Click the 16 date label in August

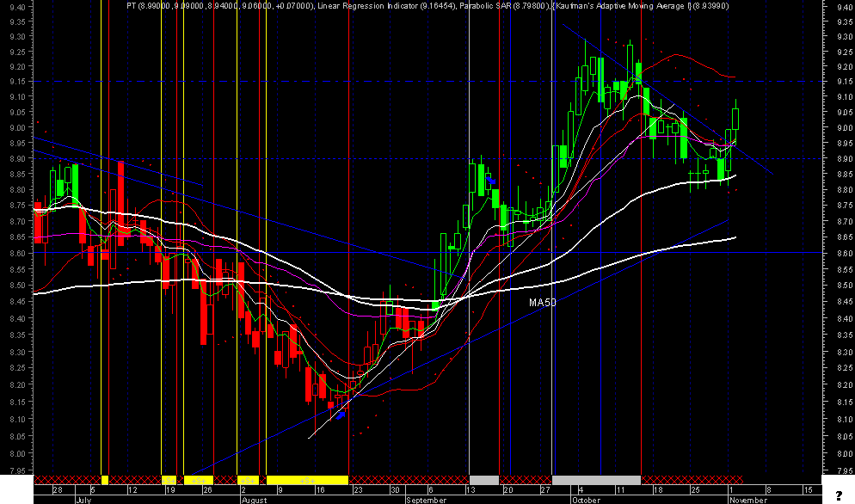pos(320,490)
